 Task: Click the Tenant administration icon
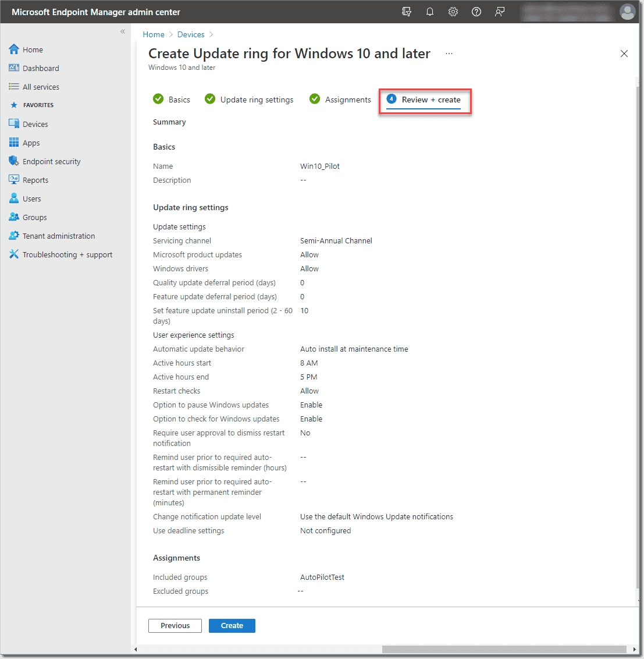(14, 236)
